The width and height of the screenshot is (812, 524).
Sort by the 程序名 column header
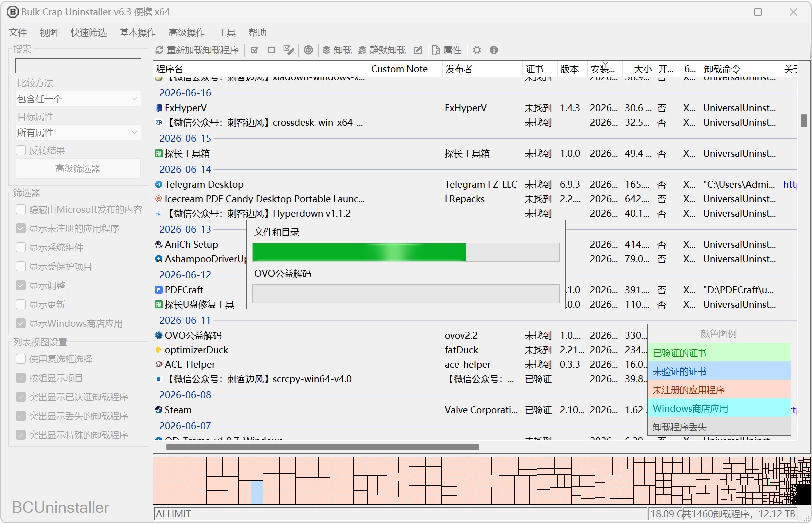tap(261, 69)
